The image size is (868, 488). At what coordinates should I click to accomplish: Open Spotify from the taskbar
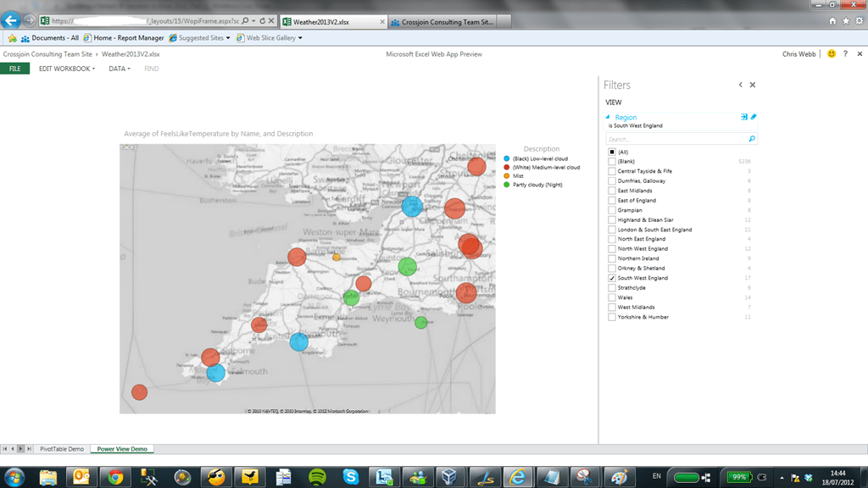(x=317, y=477)
